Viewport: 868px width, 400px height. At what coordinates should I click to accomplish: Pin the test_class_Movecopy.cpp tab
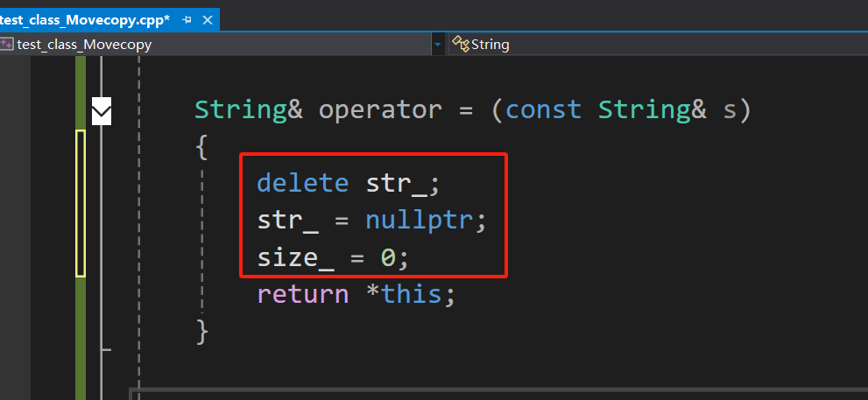pyautogui.click(x=187, y=20)
